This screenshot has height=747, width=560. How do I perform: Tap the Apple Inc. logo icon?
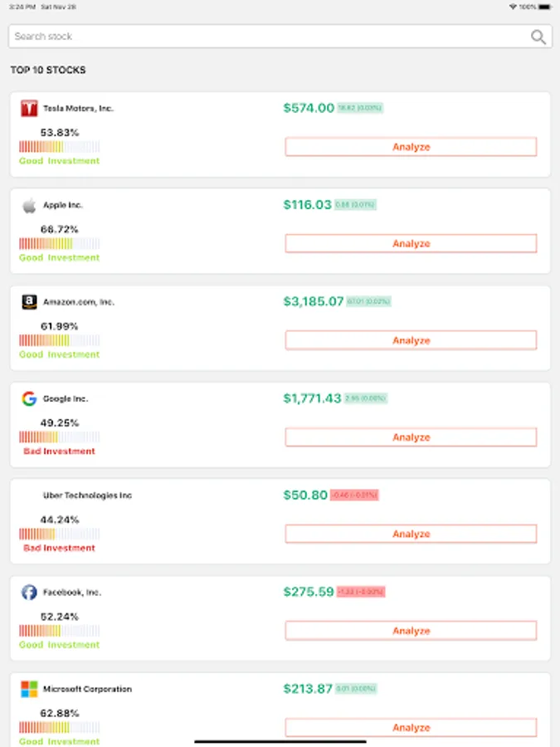(29, 206)
